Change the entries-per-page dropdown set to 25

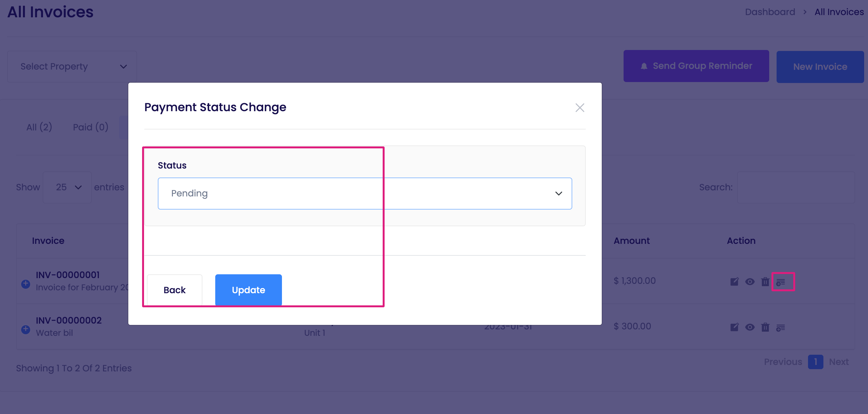point(67,187)
